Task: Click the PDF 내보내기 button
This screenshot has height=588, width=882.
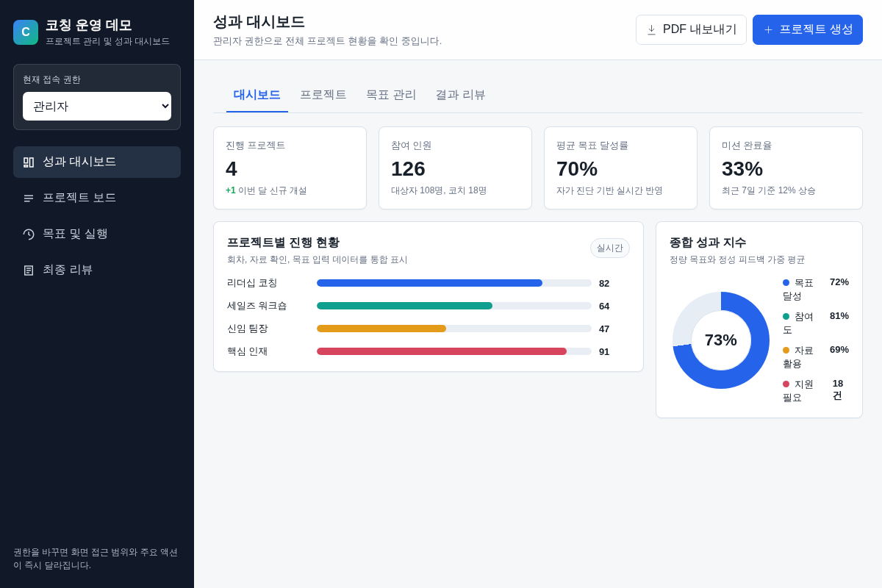Action: point(691,30)
